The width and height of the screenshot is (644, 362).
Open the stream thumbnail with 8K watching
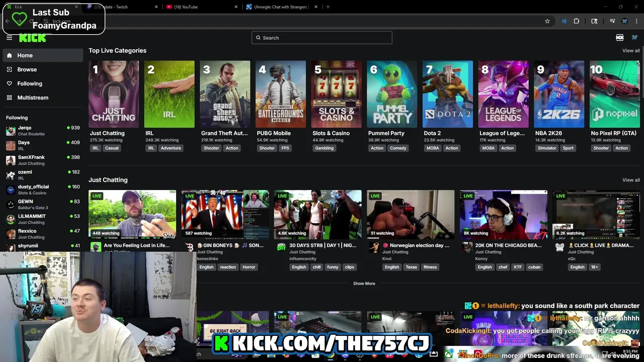[503, 214]
